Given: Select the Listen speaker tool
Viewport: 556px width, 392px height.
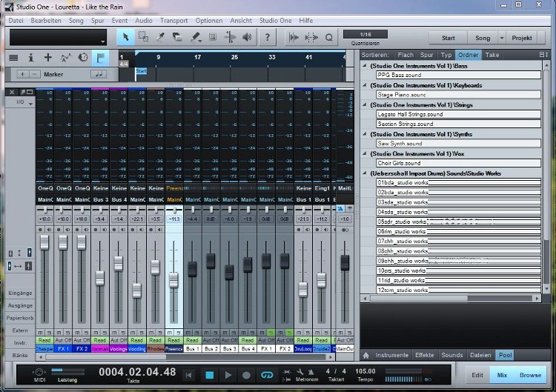Looking at the screenshot, I should 247,37.
